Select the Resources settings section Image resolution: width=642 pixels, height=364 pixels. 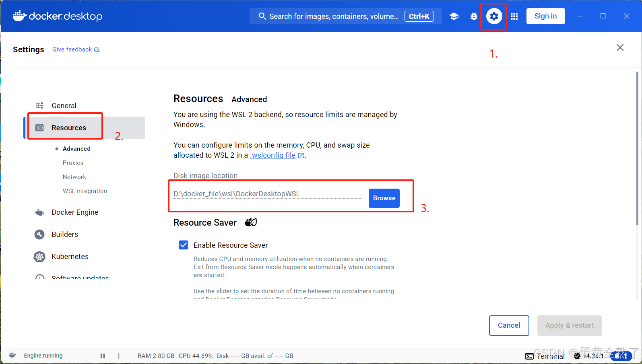[85, 128]
